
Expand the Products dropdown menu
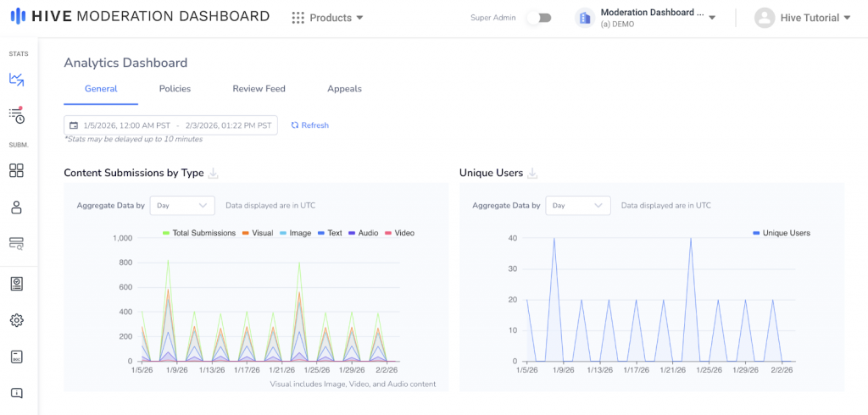(x=327, y=18)
